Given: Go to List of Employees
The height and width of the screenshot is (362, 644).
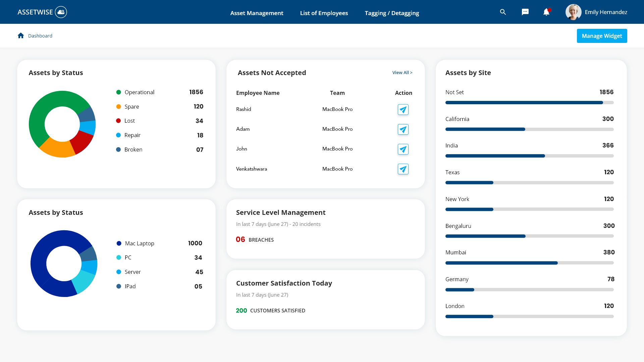Looking at the screenshot, I should tap(324, 13).
